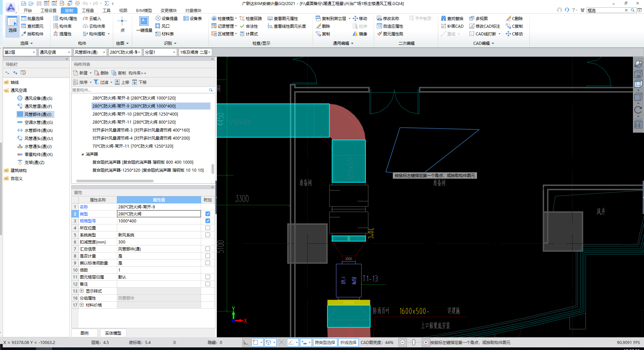644x350 pixels.
Task: Click the CAD brightness decrease minus button
Action: pos(403,342)
